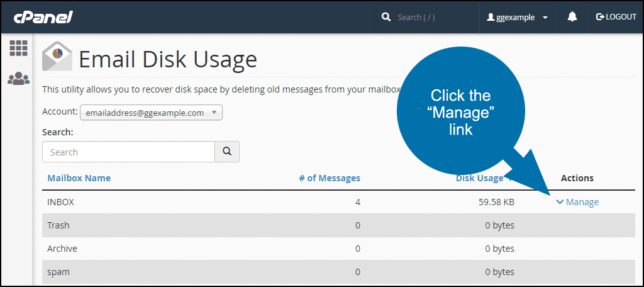Click the top bar search magnifier icon
The width and height of the screenshot is (644, 287).
(386, 17)
